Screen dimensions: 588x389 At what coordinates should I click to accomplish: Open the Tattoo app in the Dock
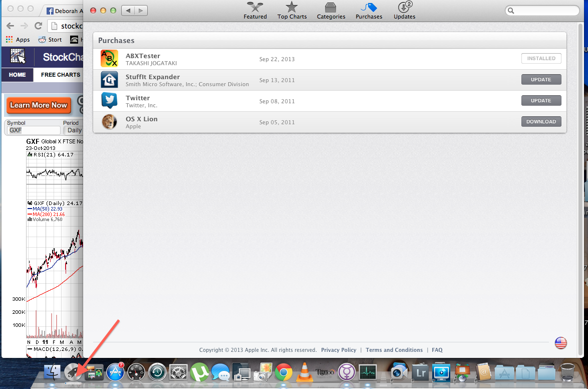[x=325, y=372]
